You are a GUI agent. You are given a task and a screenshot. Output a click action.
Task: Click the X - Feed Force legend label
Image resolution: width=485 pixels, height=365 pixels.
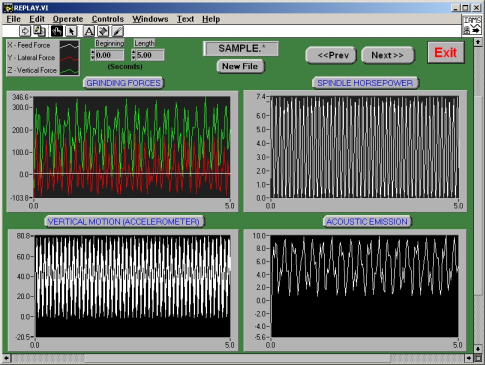(29, 45)
